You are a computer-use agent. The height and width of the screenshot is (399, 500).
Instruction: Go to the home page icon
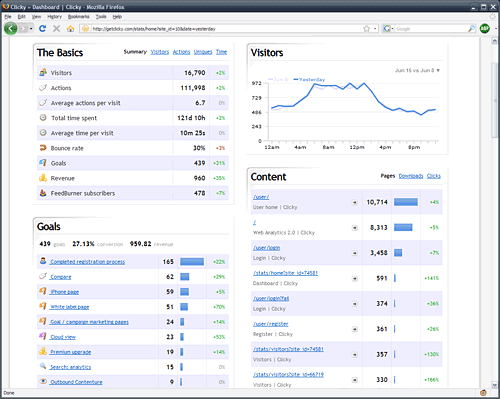tap(70, 29)
